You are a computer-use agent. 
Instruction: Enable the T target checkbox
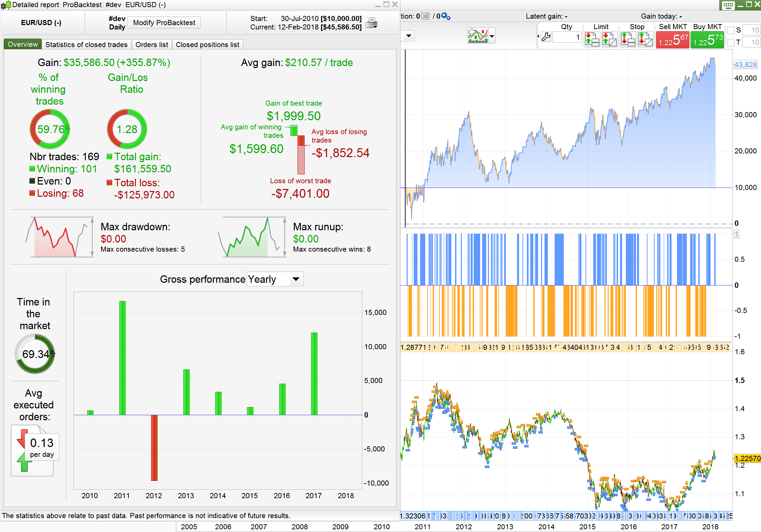tap(731, 42)
